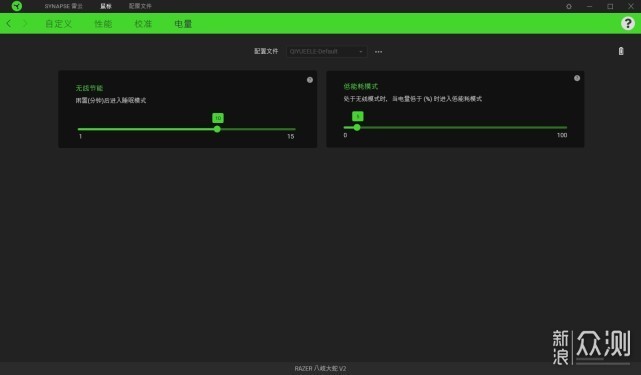Show info tooltip for 低能耗模式 panel

click(x=577, y=78)
